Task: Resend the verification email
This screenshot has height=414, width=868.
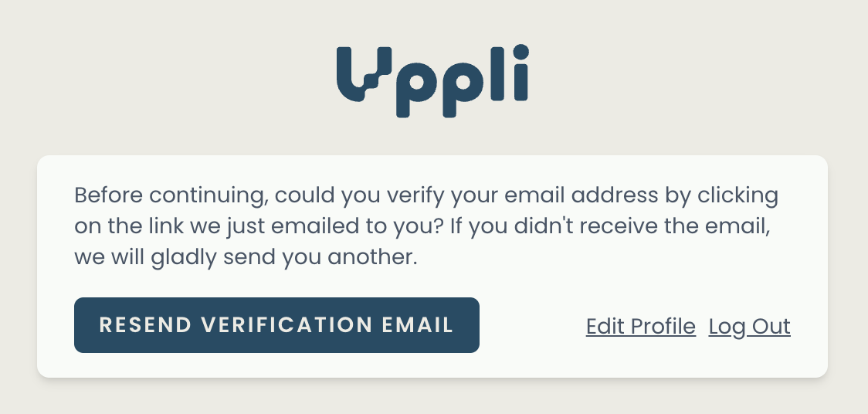Action: coord(276,325)
